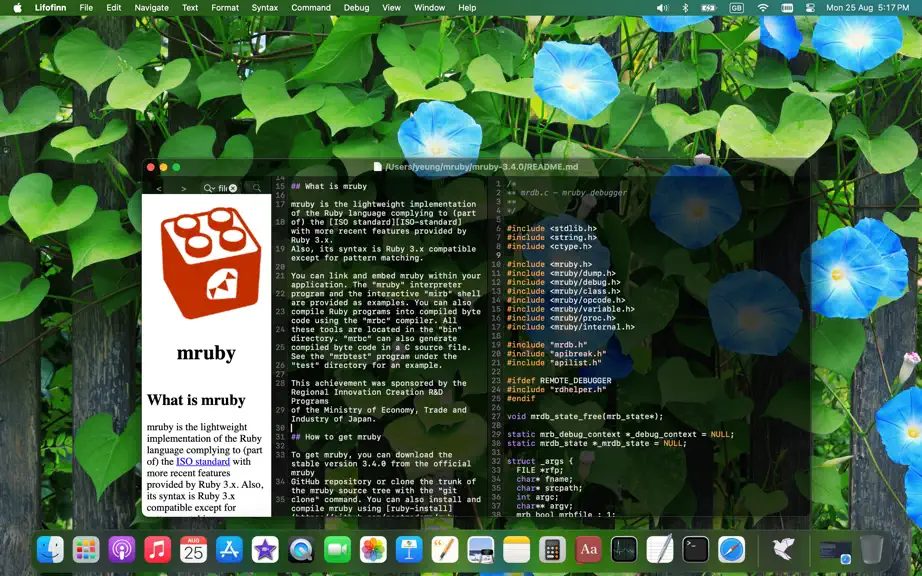Click the 'struct _args {' line
The width and height of the screenshot is (922, 576).
tap(540, 461)
